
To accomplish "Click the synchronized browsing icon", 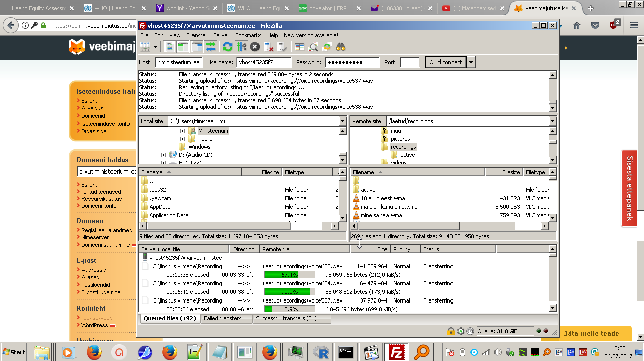I will tap(327, 47).
